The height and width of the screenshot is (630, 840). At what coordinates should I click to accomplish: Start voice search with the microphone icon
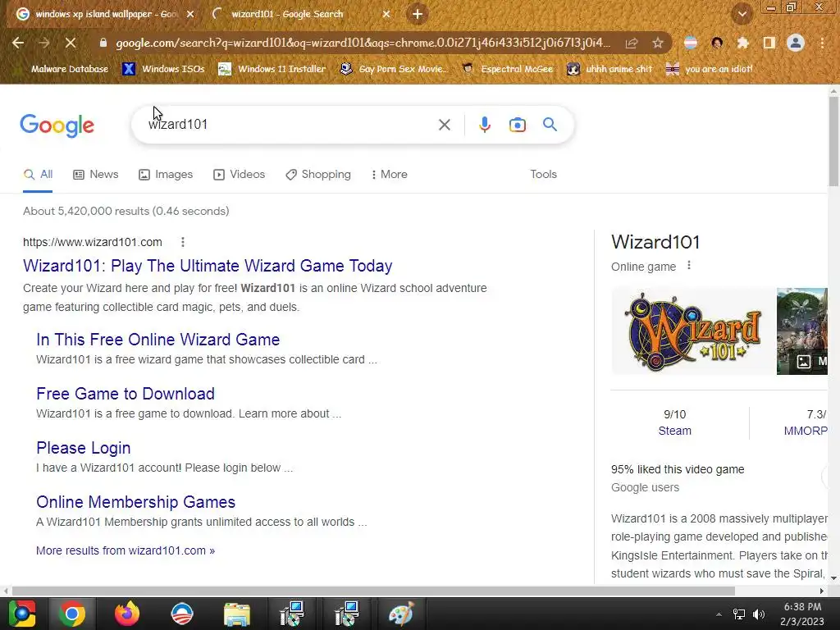(484, 125)
